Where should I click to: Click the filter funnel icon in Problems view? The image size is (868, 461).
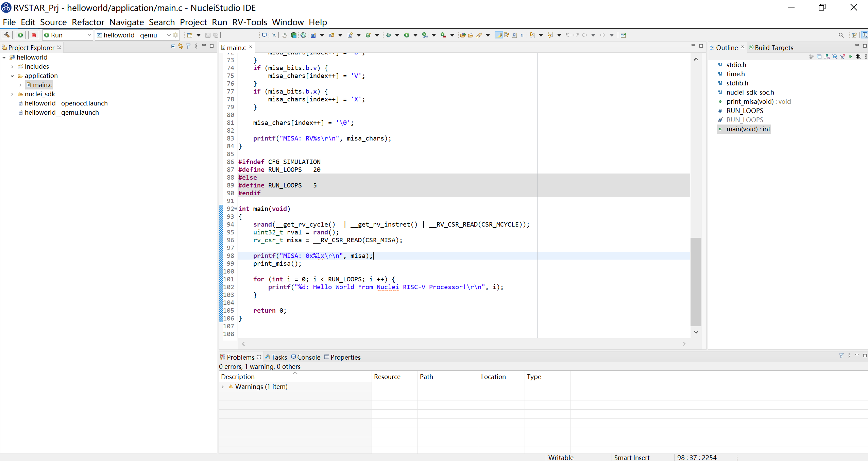[x=841, y=356]
